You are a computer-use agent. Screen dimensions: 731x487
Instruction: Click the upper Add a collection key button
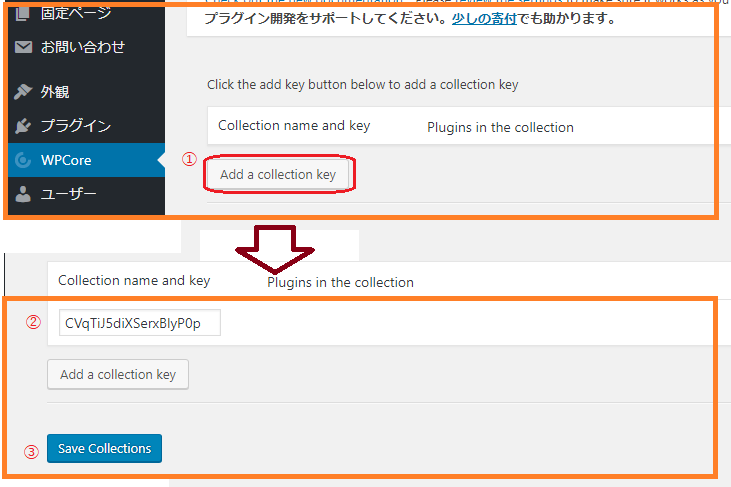pyautogui.click(x=278, y=174)
